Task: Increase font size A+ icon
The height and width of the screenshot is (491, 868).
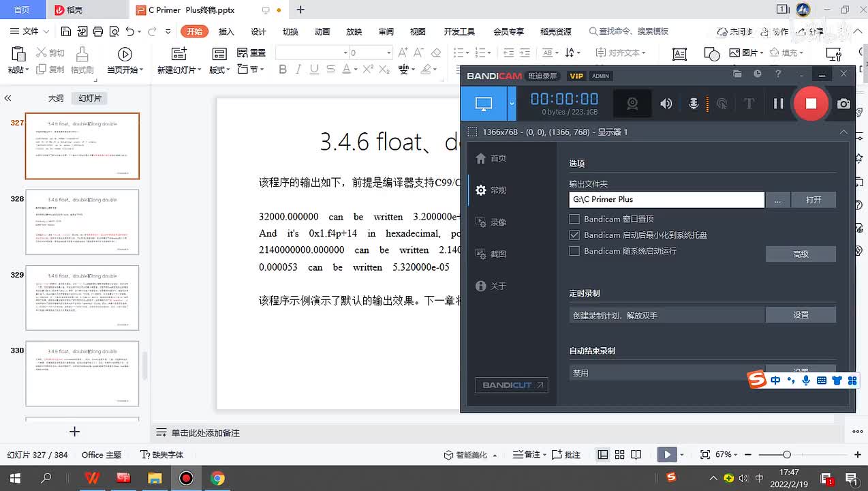Action: coord(403,53)
